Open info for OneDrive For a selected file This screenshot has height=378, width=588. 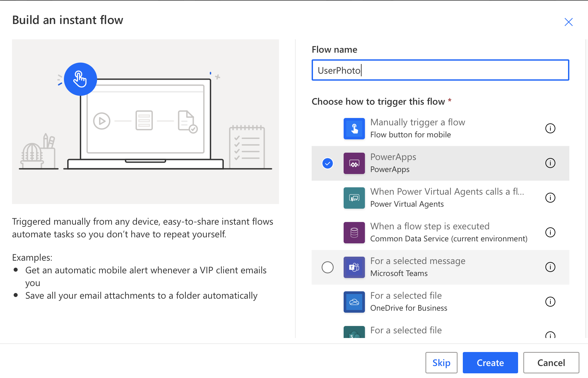tap(550, 302)
